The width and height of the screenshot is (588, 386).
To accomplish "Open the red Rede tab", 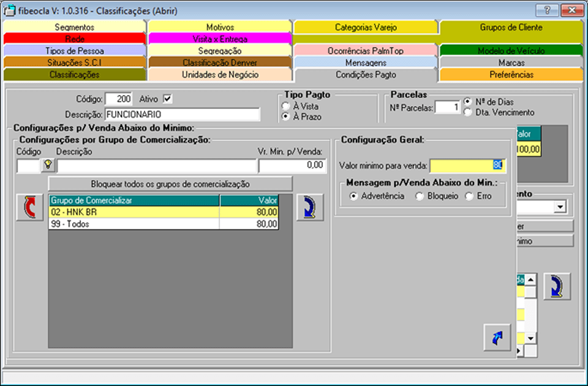I will click(x=74, y=39).
